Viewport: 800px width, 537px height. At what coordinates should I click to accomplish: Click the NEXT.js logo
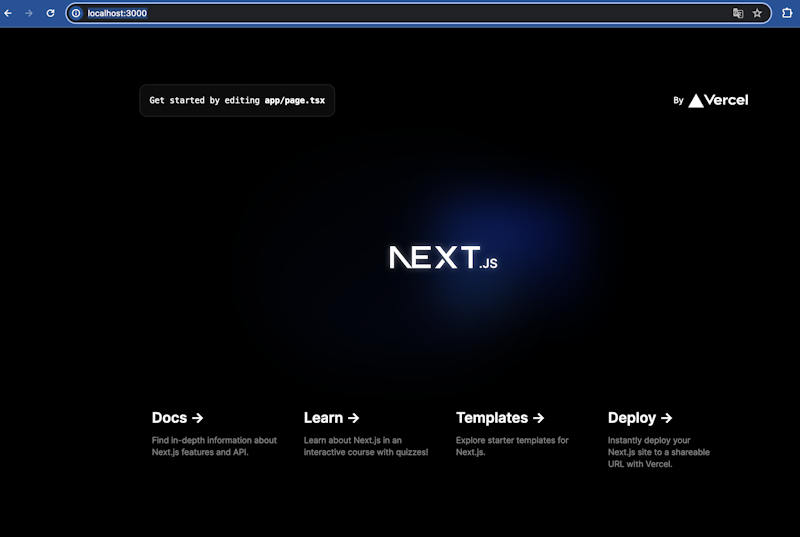tap(443, 257)
